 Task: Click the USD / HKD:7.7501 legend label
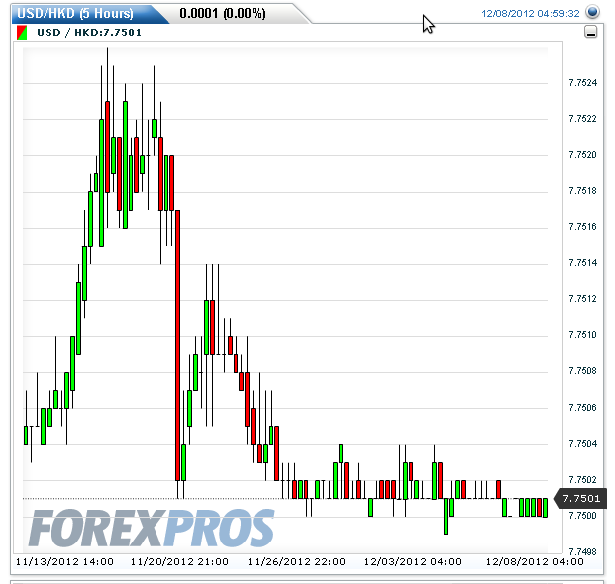coord(89,33)
